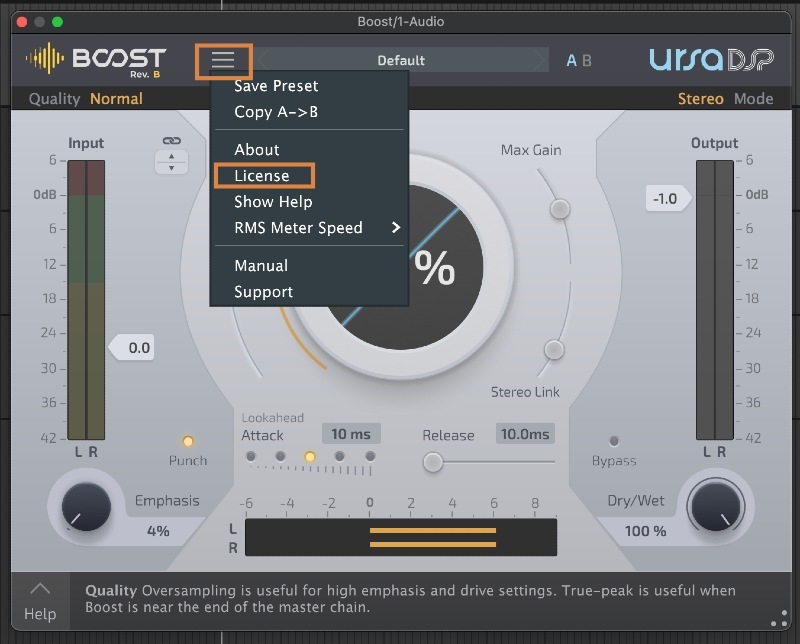Click the 0.0 input level marker
Viewport: 800px width, 644px height.
point(132,348)
